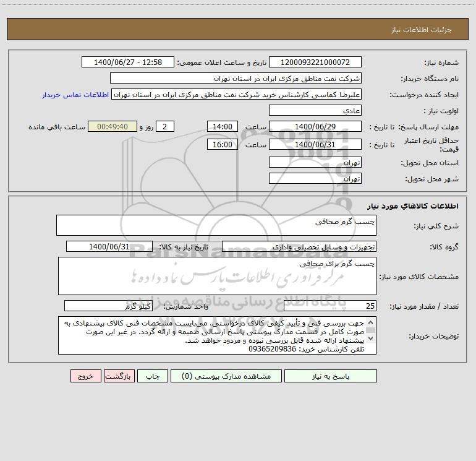This screenshot has width=476, height=461.
Task: Click the پاسخ به نیاز button
Action: (331, 376)
